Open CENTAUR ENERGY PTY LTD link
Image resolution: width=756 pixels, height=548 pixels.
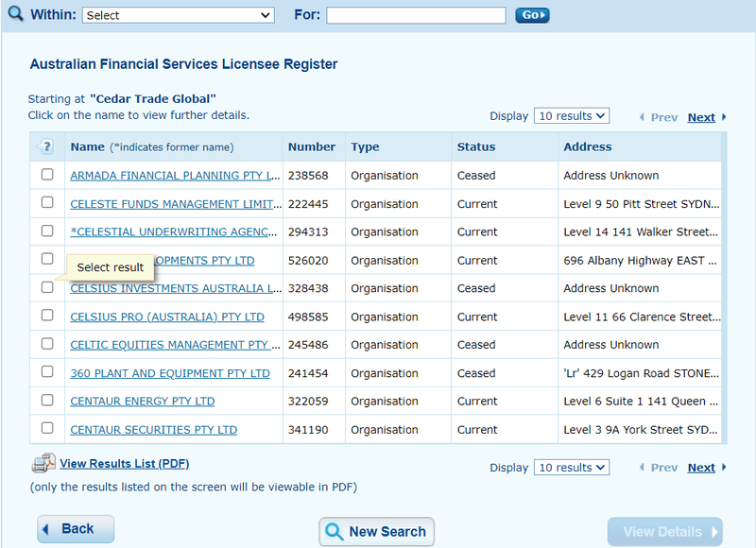click(143, 401)
